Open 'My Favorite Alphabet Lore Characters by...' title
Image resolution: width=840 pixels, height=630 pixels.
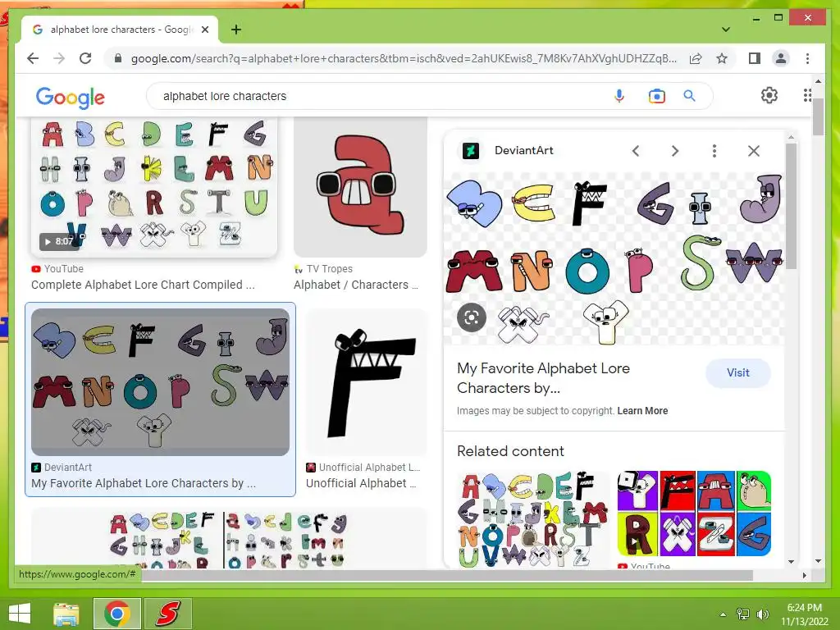pos(543,377)
